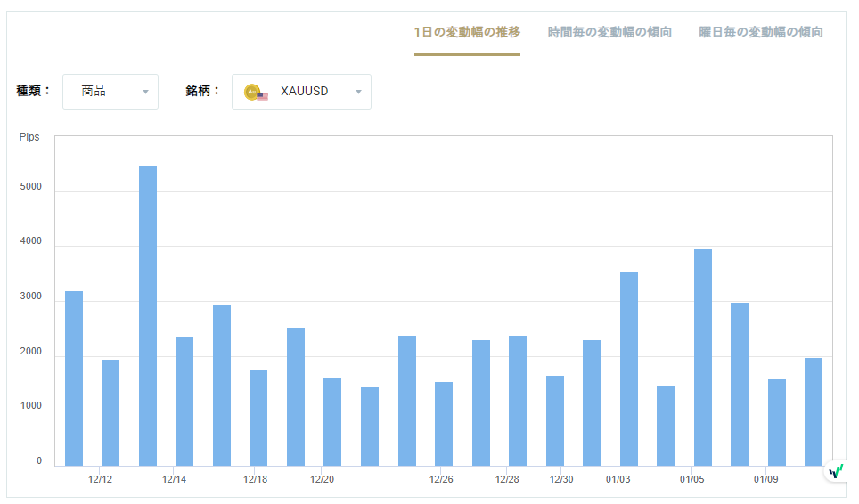The image size is (859, 504).
Task: Open the 銘柄 dropdown showing XAUUSD
Action: [301, 92]
